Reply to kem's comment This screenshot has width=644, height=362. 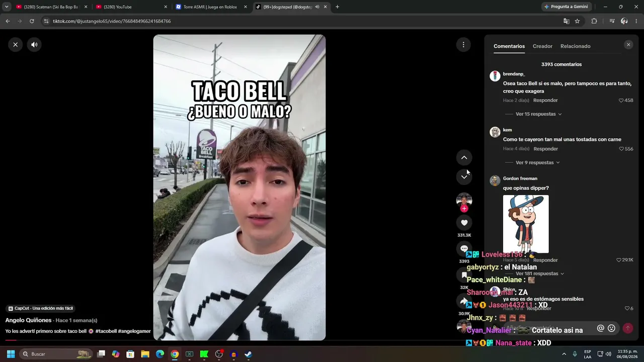(546, 149)
